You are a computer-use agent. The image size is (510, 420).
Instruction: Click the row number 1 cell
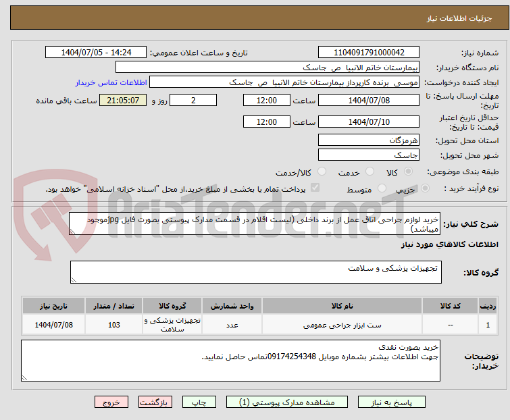click(x=488, y=325)
